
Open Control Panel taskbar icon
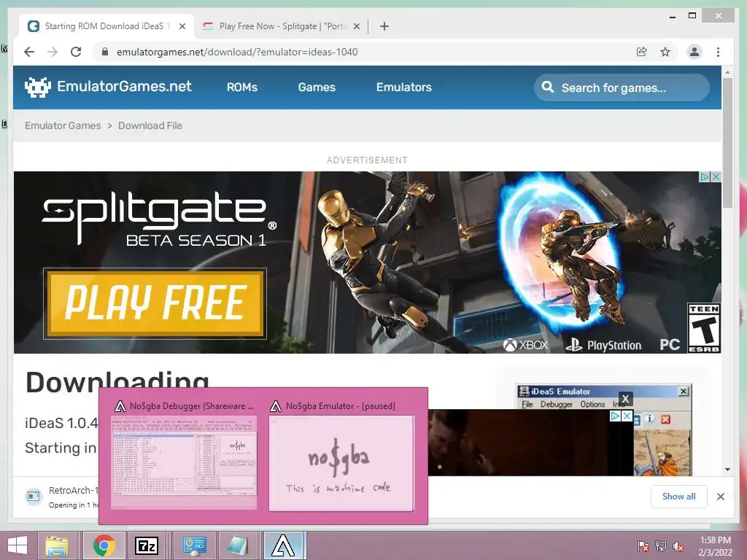click(x=194, y=545)
